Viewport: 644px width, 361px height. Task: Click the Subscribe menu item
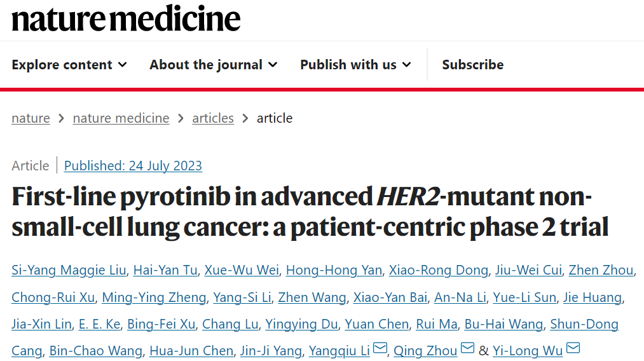click(x=472, y=65)
